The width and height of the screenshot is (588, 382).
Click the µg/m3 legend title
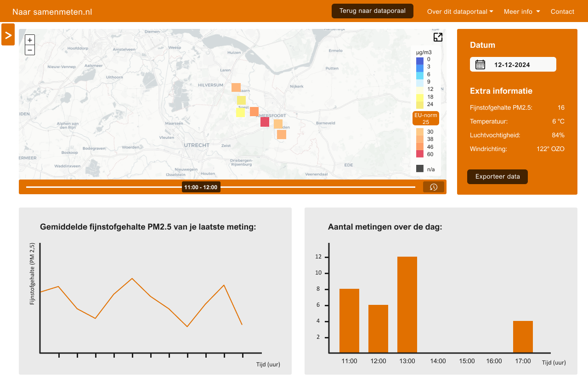(x=424, y=52)
